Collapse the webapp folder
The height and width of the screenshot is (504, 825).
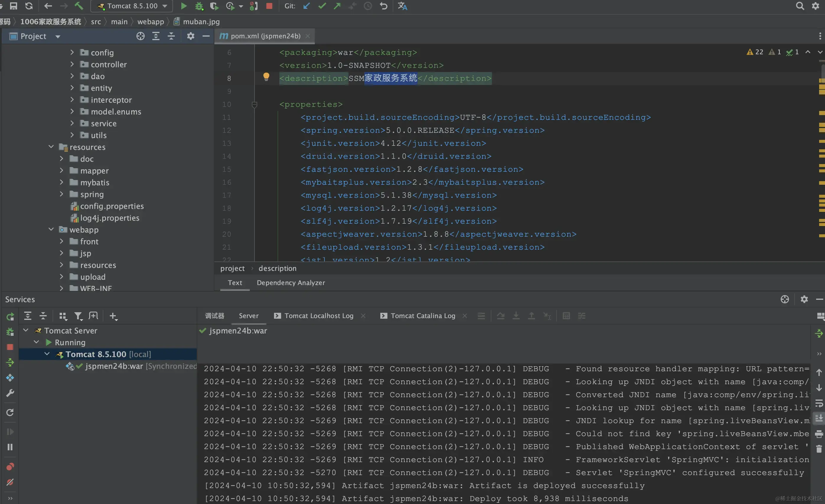tap(51, 229)
